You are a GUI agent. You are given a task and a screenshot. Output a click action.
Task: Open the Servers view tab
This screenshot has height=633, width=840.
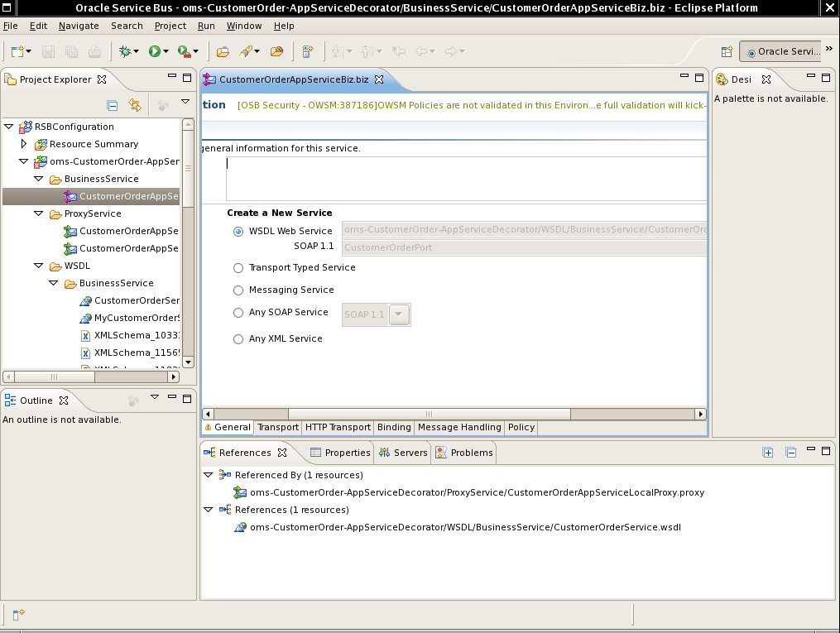coord(403,453)
